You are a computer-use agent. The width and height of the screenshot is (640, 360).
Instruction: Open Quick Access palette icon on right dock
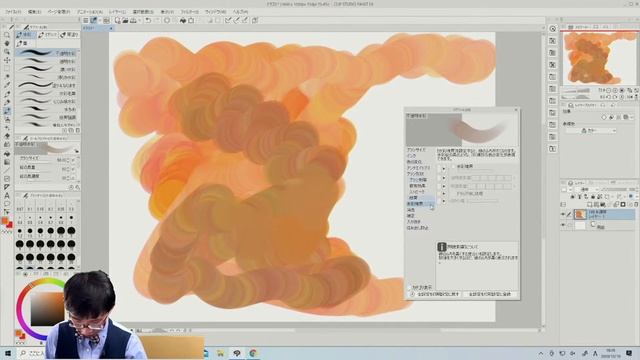pos(553,29)
